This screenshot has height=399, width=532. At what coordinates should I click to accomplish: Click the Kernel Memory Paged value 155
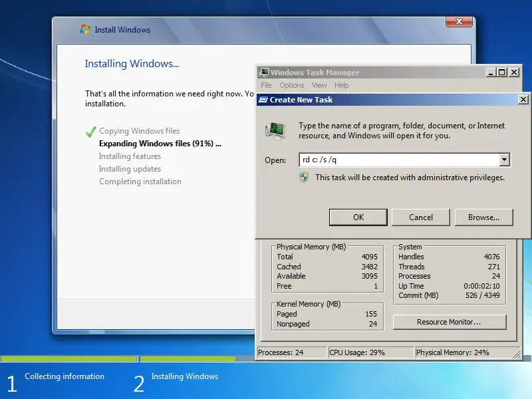tap(371, 314)
